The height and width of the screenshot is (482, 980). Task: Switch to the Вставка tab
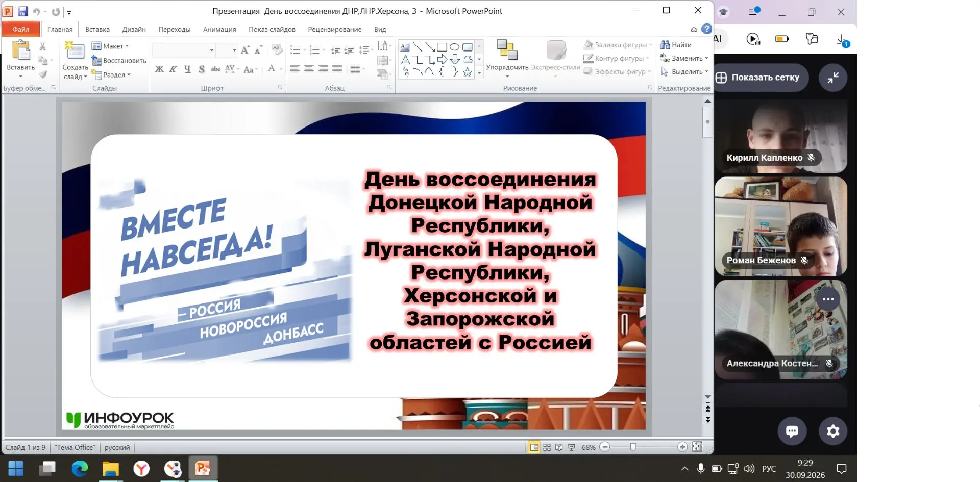click(97, 29)
